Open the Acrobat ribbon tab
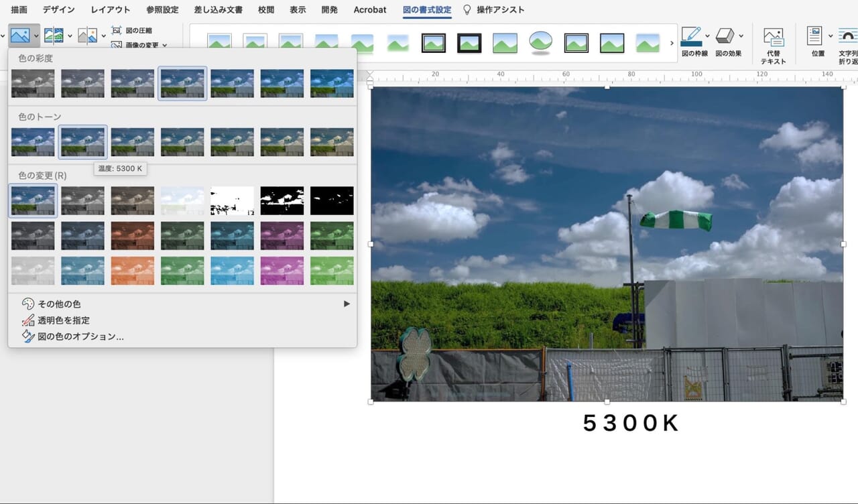Screen dimensions: 858x504 pyautogui.click(x=370, y=10)
